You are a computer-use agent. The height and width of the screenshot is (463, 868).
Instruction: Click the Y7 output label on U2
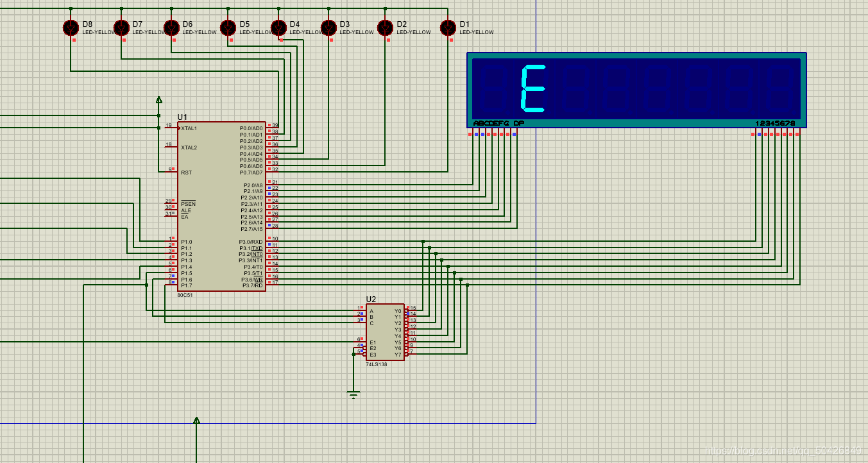coord(398,355)
